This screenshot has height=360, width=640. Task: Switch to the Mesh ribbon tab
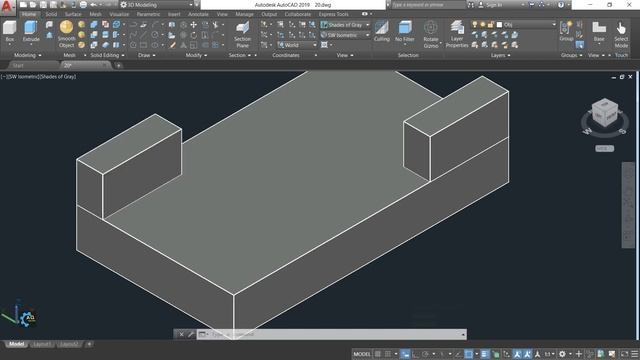click(x=96, y=14)
